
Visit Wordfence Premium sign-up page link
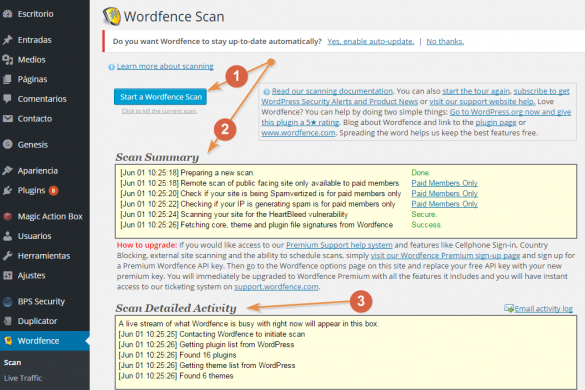[445, 256]
